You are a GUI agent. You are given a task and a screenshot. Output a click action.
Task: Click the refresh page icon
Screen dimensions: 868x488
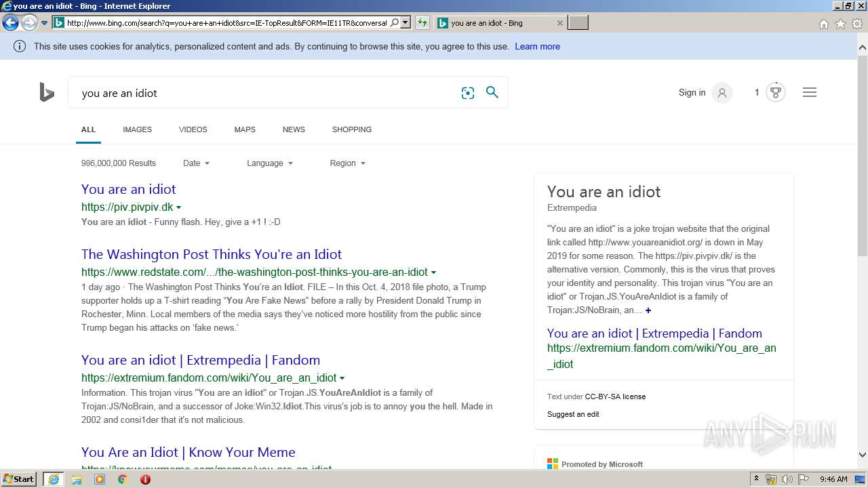click(422, 23)
